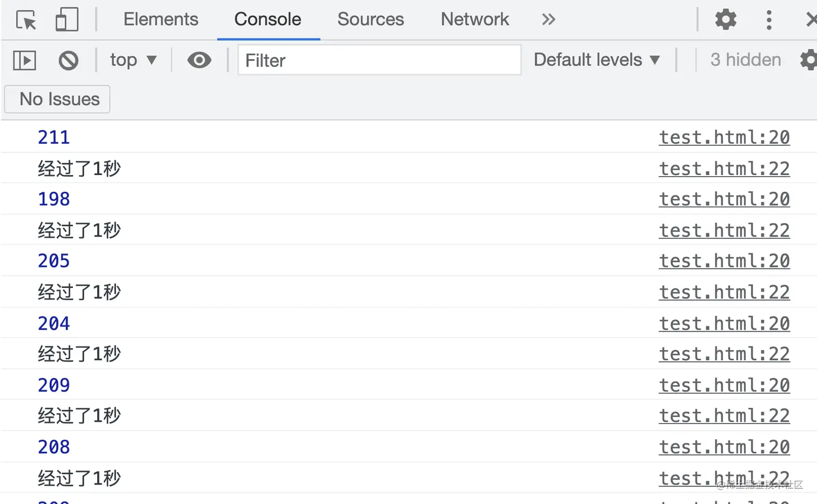Open DevTools settings gear
The height and width of the screenshot is (504, 817).
pos(725,20)
